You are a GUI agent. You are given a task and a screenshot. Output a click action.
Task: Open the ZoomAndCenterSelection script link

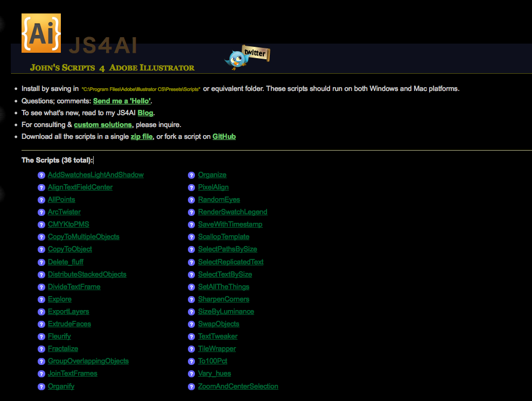click(238, 386)
